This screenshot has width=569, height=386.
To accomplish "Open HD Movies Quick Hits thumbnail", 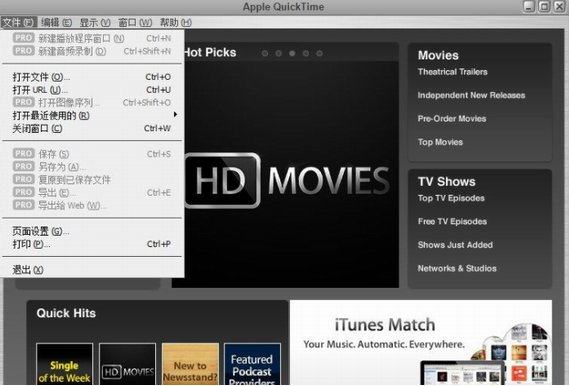I will 127,364.
